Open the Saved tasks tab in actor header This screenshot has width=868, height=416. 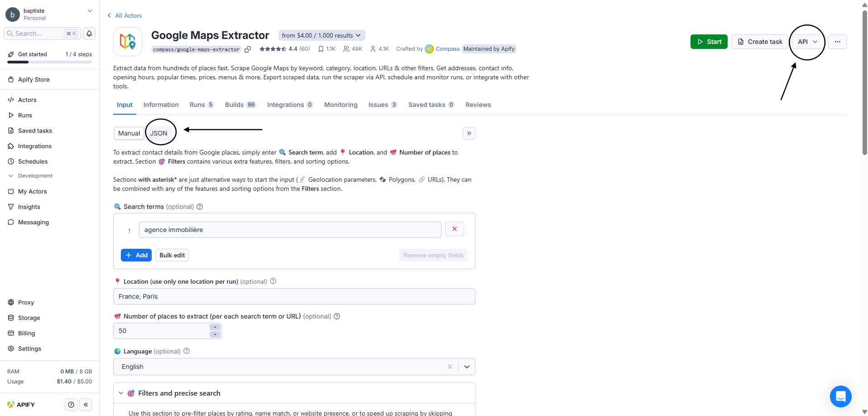click(431, 105)
